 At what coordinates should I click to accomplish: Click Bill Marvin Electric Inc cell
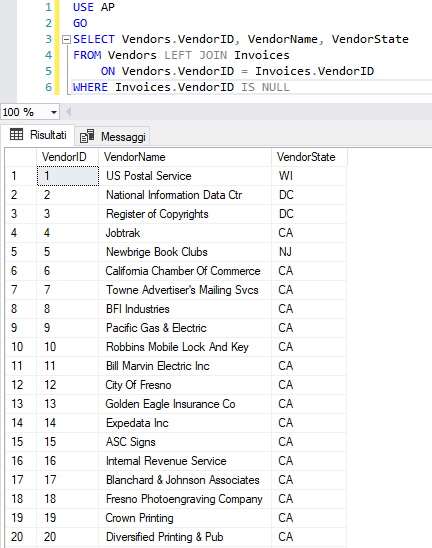click(185, 366)
